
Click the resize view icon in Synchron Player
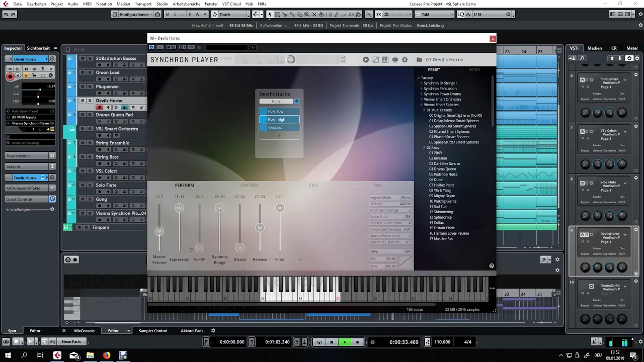point(375,59)
